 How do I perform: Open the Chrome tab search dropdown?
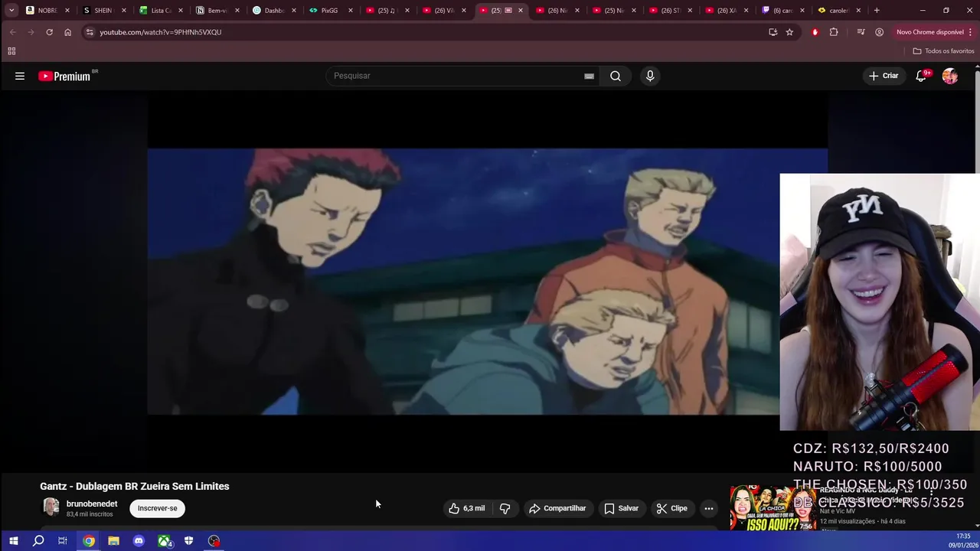11,11
